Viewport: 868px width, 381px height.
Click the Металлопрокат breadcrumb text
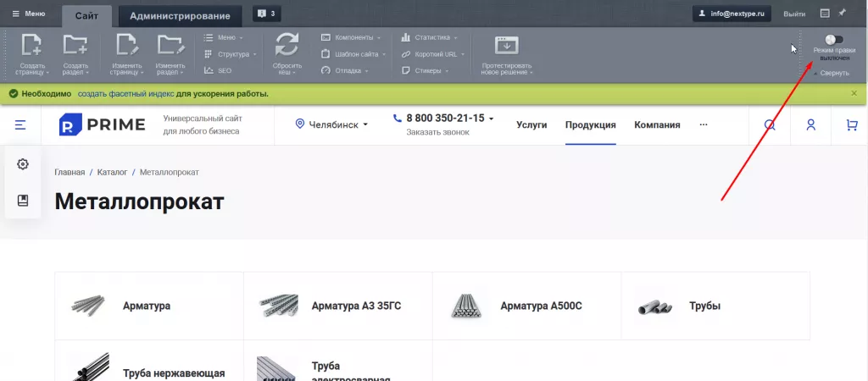(170, 173)
